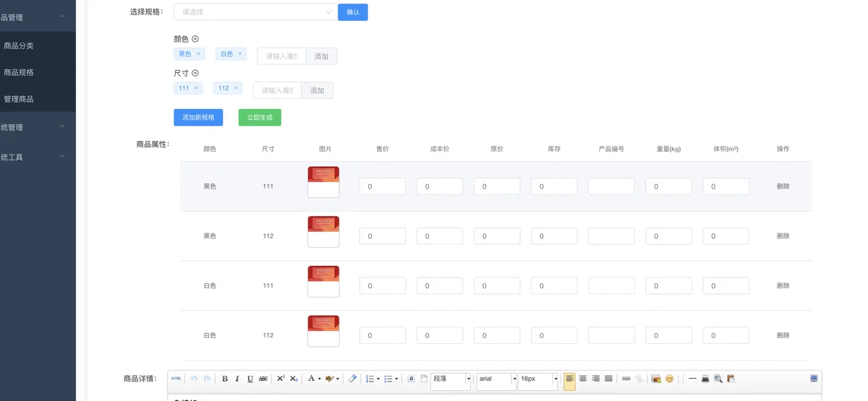Click the preview magnifier icon
This screenshot has width=868, height=401.
coord(718,379)
